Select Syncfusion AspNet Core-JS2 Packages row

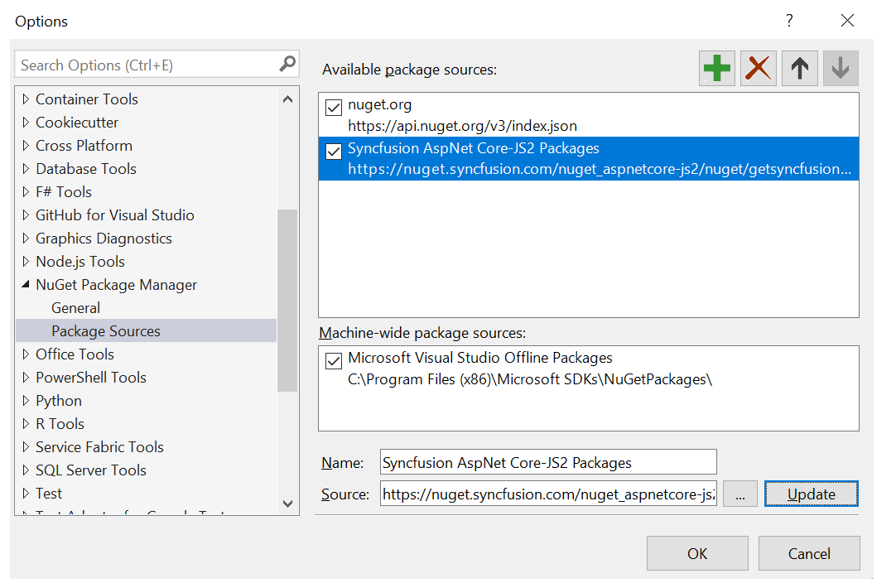pos(589,159)
